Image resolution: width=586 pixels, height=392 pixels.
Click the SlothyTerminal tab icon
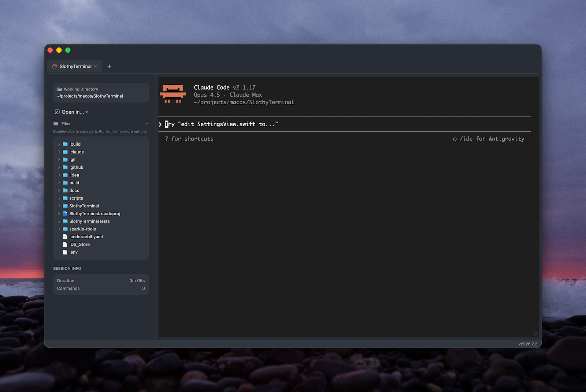55,66
